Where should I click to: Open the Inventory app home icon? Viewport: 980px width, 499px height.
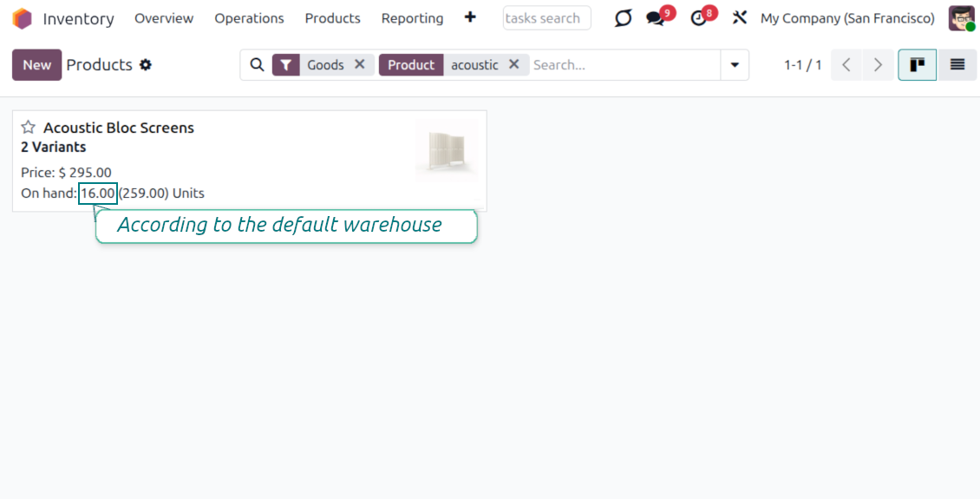pos(22,19)
